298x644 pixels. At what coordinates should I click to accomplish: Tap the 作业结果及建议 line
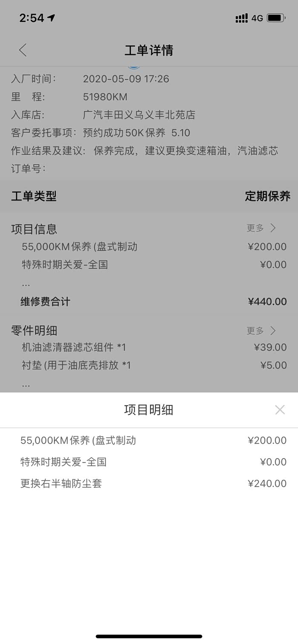pyautogui.click(x=145, y=151)
